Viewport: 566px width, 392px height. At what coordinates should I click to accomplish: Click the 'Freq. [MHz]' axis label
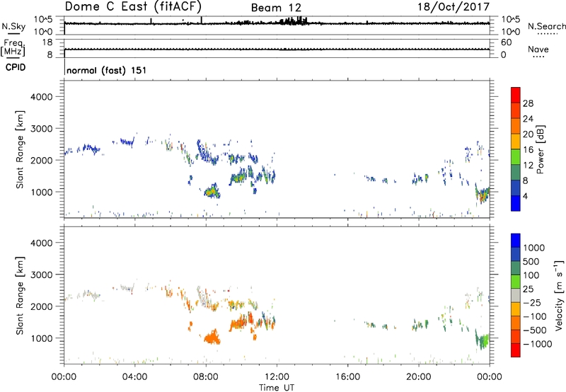click(13, 48)
